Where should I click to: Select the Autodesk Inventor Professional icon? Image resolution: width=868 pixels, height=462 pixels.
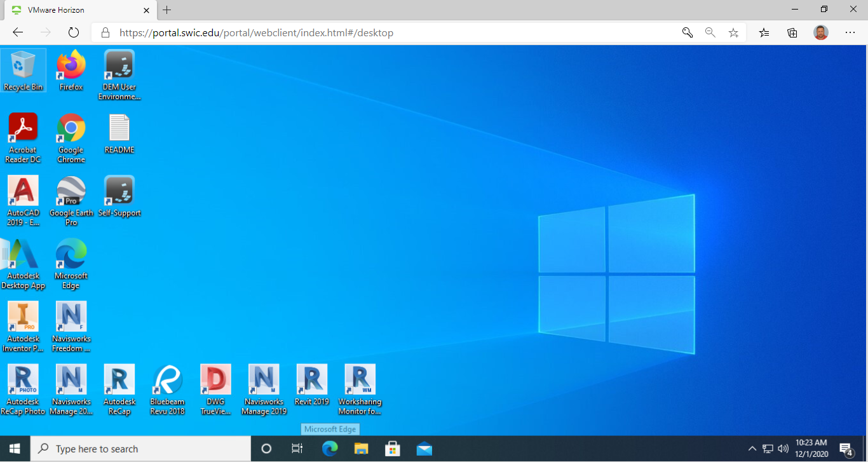pyautogui.click(x=24, y=317)
